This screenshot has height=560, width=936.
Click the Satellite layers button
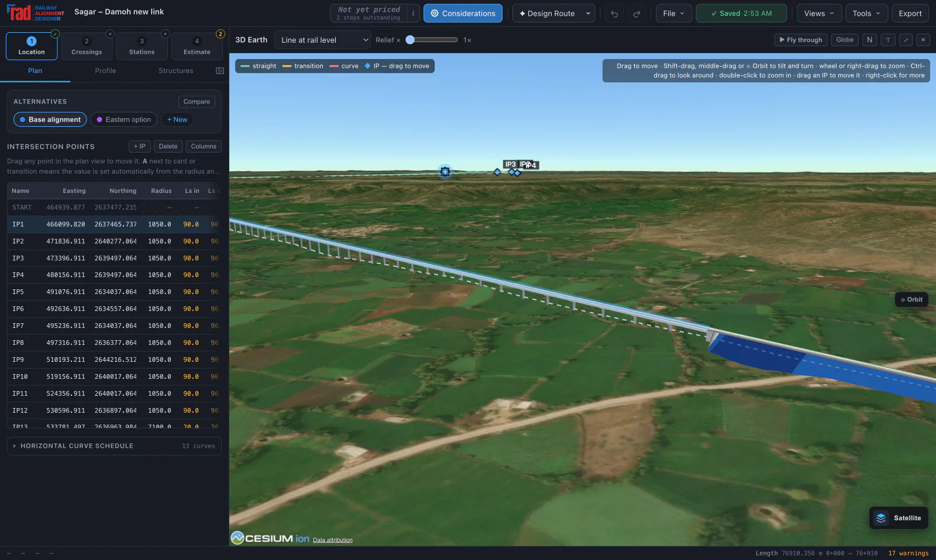tap(899, 518)
